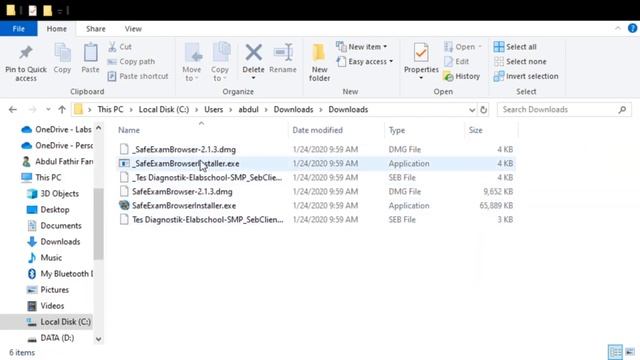640x360 pixels.
Task: Select SafeExamBrowserInstaller.exe 65,889 KB file
Action: click(316, 205)
